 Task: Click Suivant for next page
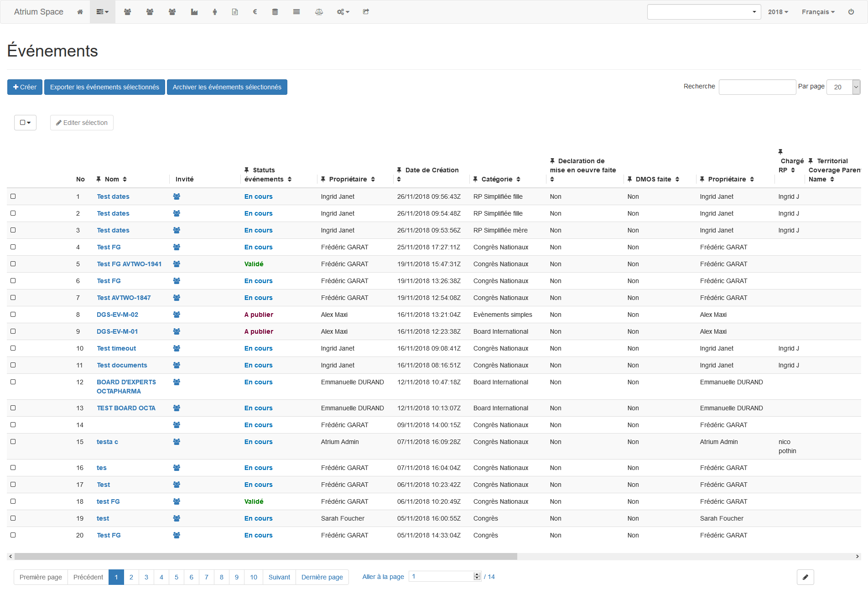279,577
